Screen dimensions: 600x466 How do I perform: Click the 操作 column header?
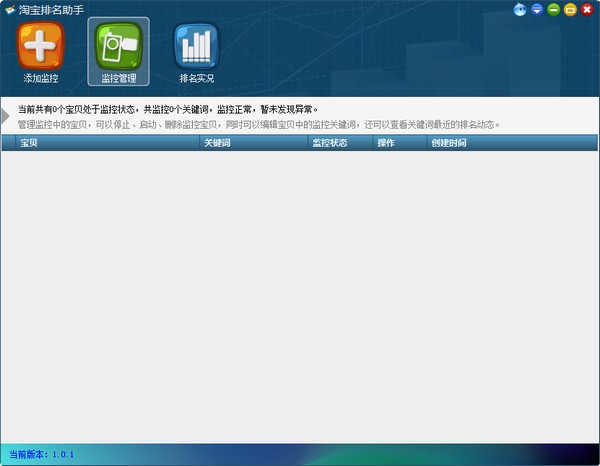click(399, 143)
